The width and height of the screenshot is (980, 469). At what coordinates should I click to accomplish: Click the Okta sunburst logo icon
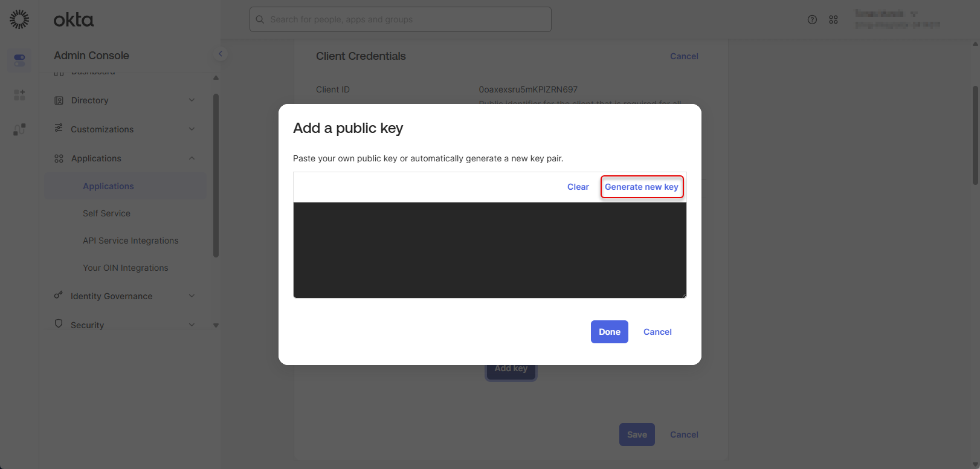coord(19,19)
